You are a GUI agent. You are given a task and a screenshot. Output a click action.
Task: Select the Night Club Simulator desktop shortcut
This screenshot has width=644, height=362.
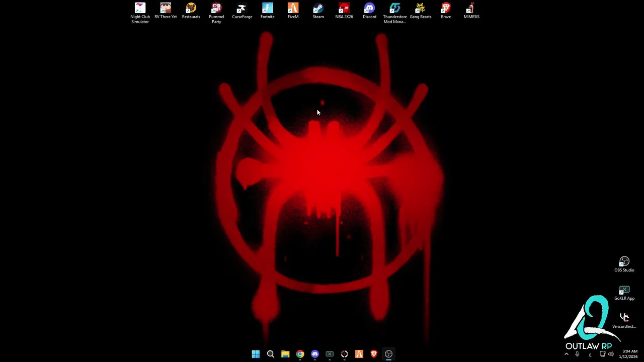pyautogui.click(x=140, y=13)
